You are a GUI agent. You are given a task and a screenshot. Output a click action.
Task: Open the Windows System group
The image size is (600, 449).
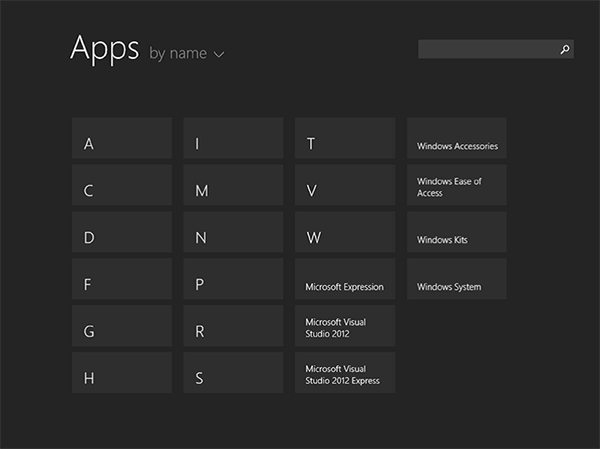point(456,279)
